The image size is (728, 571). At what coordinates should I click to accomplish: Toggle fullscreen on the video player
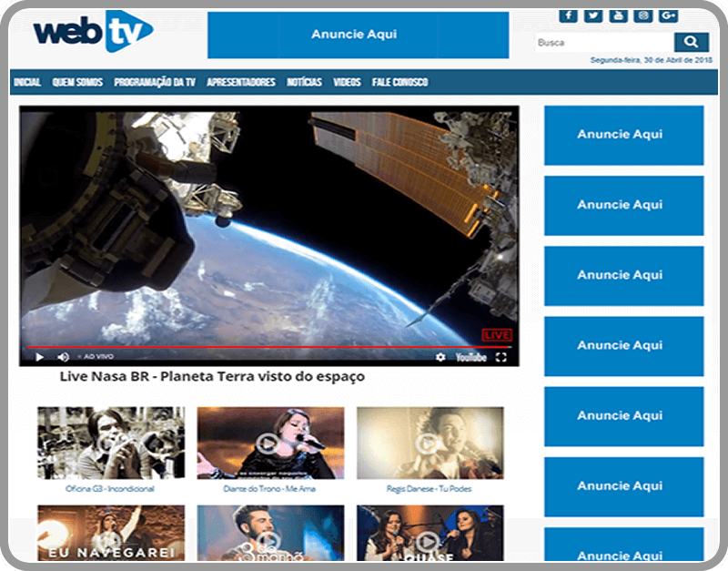point(501,357)
